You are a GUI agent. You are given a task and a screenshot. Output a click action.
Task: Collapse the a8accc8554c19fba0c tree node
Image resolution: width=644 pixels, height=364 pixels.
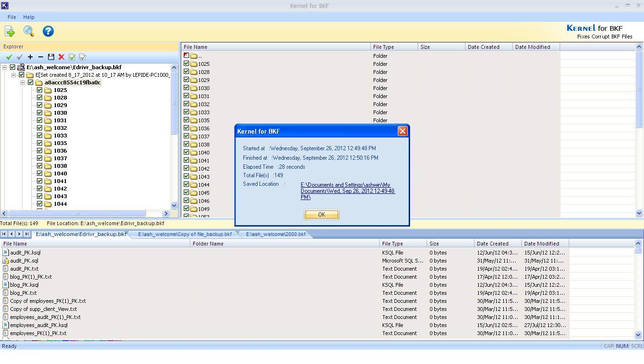tap(22, 82)
